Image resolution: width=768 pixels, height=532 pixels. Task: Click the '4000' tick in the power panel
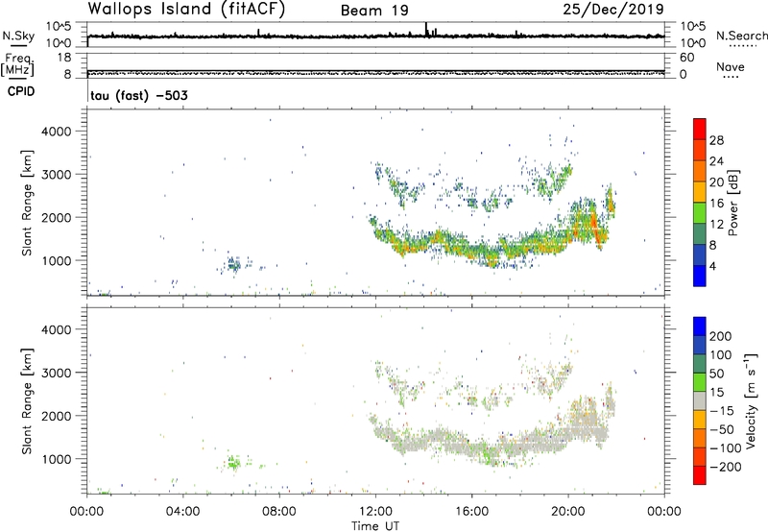(57, 132)
